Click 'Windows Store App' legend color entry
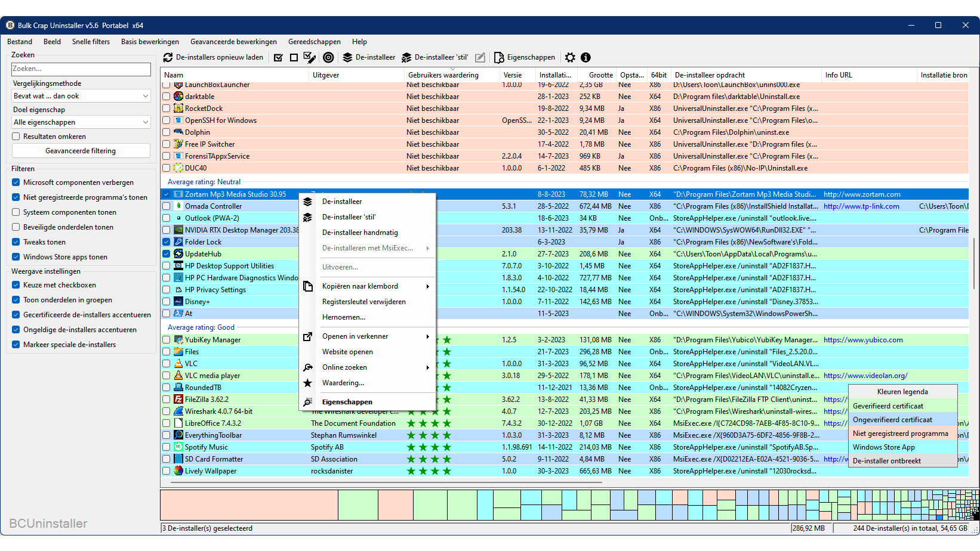This screenshot has height=551, width=980. (x=902, y=447)
